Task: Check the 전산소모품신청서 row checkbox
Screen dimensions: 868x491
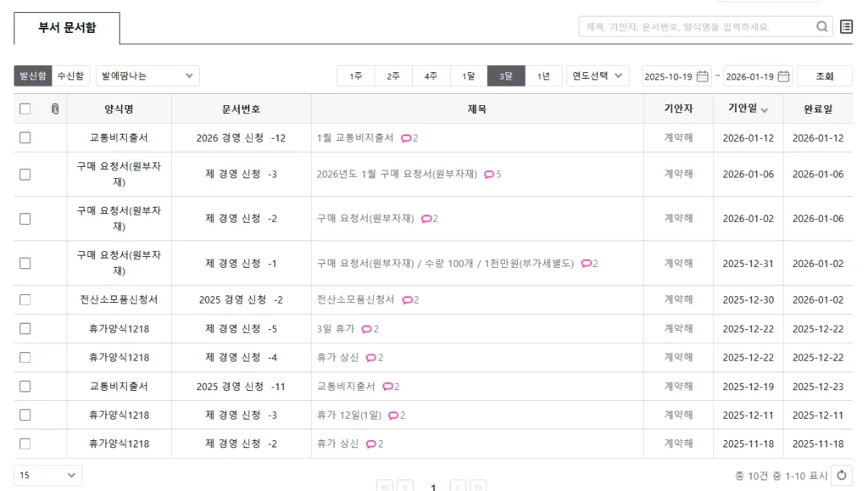Action: 25,299
